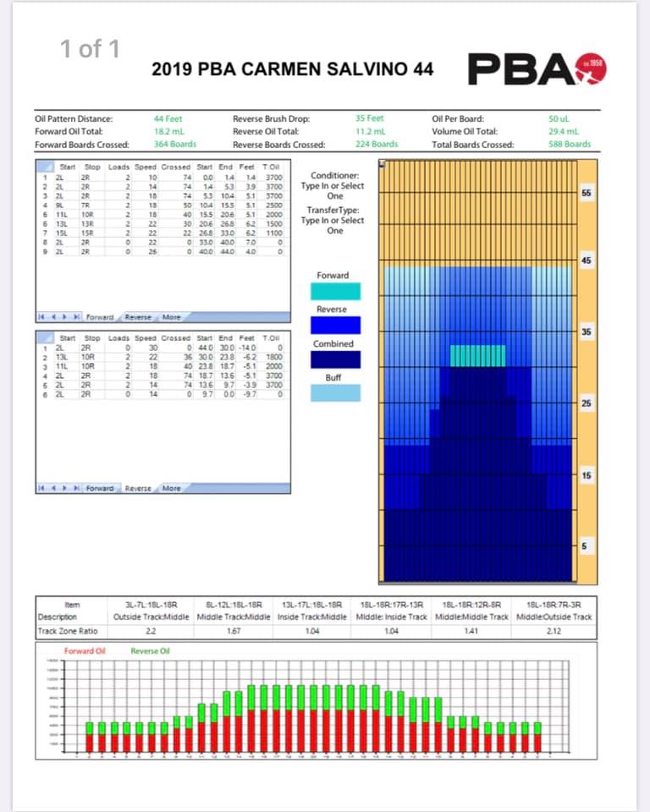Click track zone ratio value 2.2
650x812 pixels.
[151, 631]
